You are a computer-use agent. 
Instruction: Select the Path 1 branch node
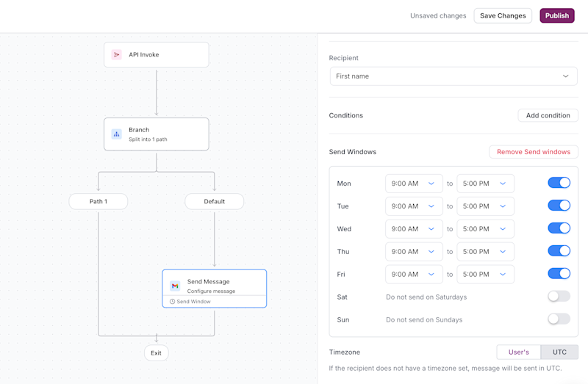point(98,201)
